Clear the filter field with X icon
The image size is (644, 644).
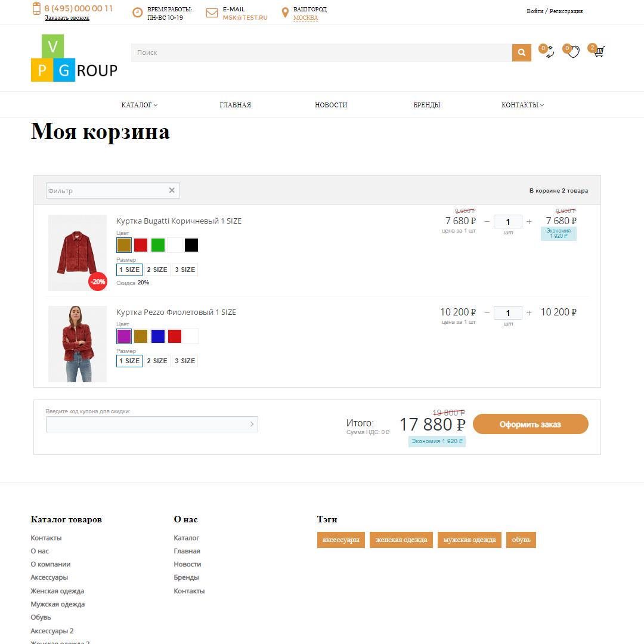172,190
